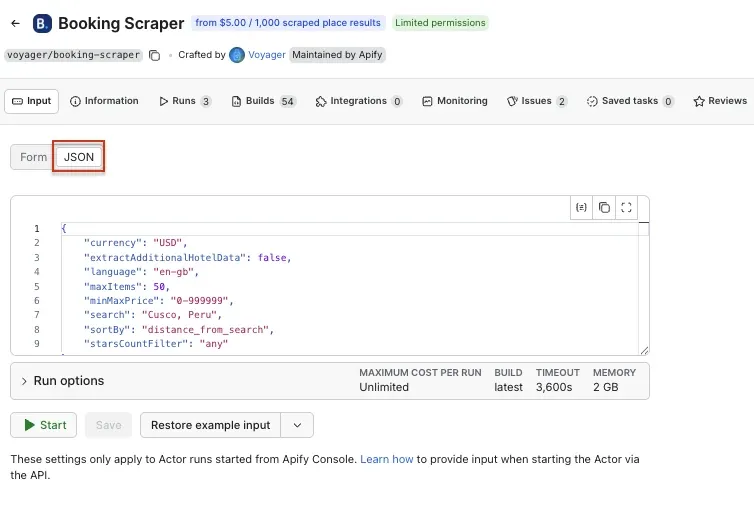Click line number 1 in editor gutter

point(37,228)
